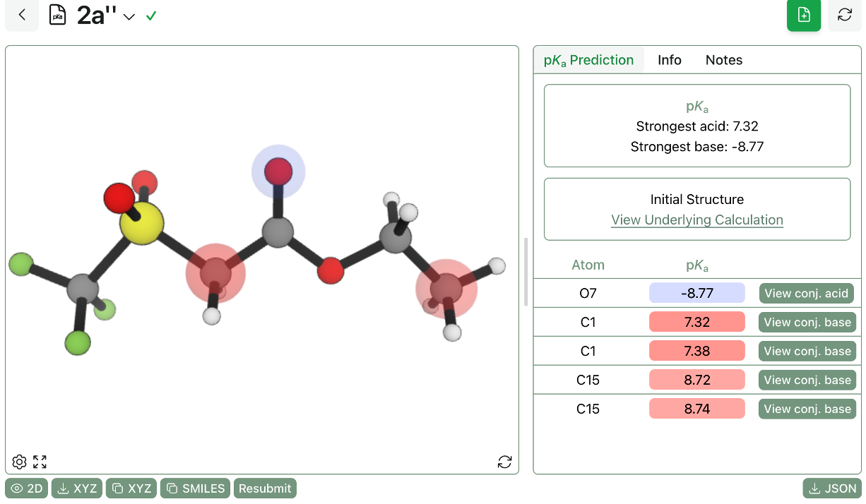
Task: Click View conj. acid for O7
Action: 807,294
